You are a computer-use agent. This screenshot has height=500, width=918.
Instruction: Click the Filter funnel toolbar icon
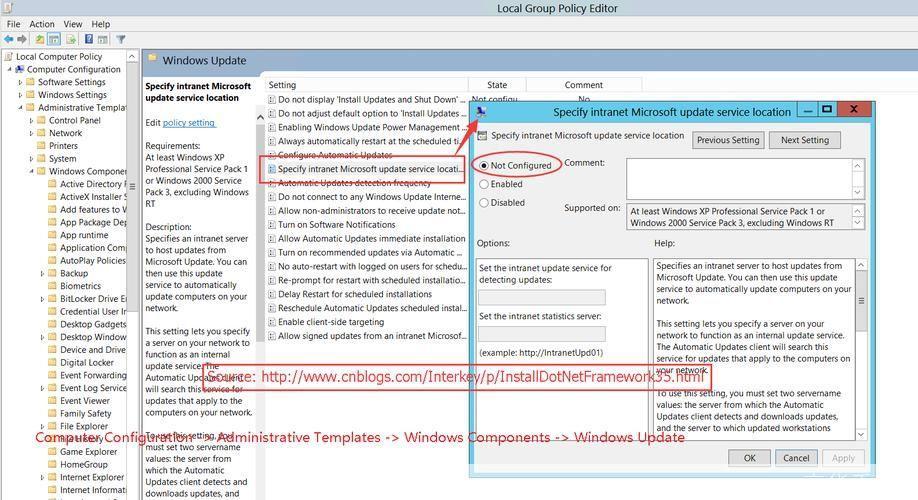point(121,39)
